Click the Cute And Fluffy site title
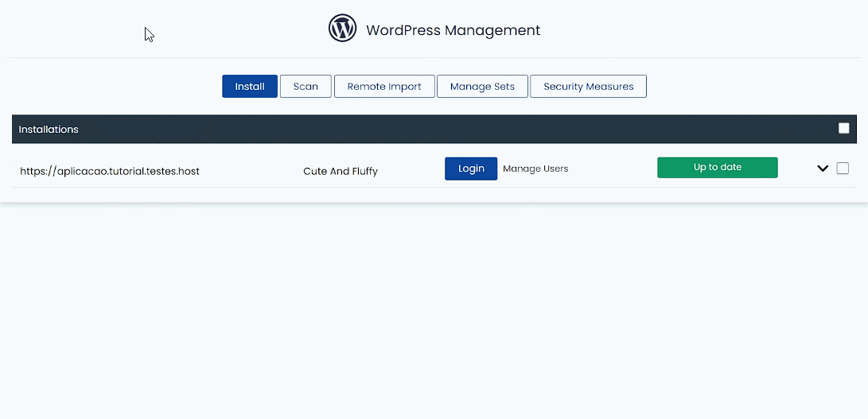The height and width of the screenshot is (419, 868). [x=341, y=171]
